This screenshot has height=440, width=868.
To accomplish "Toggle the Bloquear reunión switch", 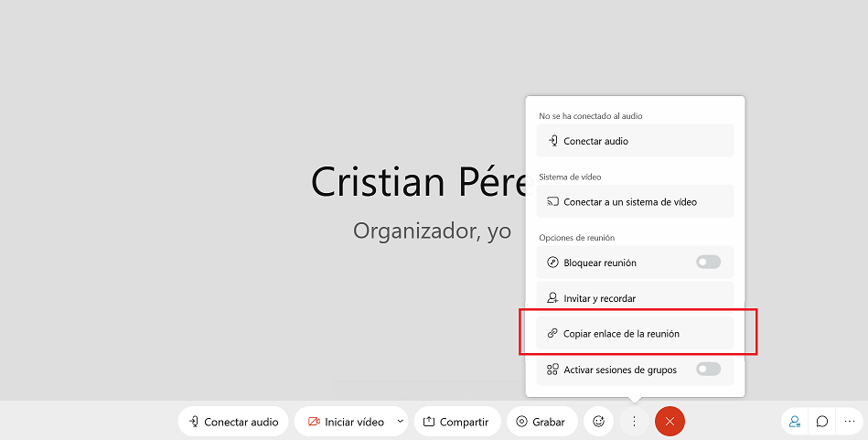I will [x=708, y=263].
